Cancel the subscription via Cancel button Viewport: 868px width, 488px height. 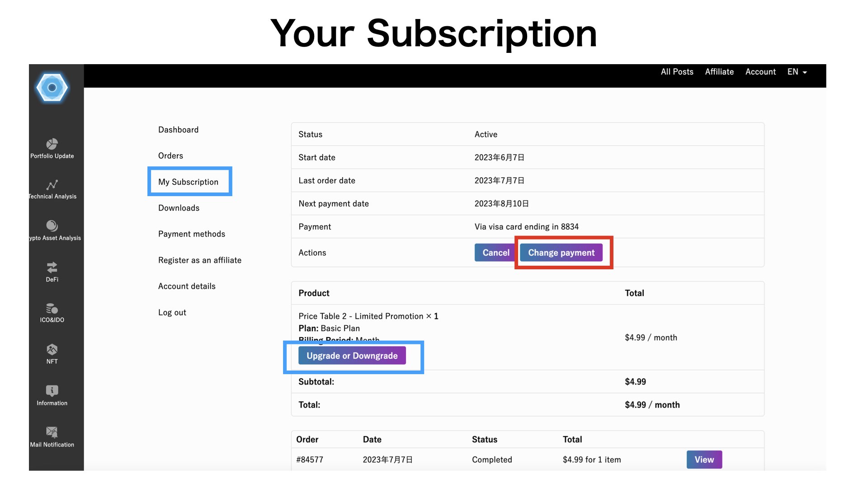click(x=495, y=253)
